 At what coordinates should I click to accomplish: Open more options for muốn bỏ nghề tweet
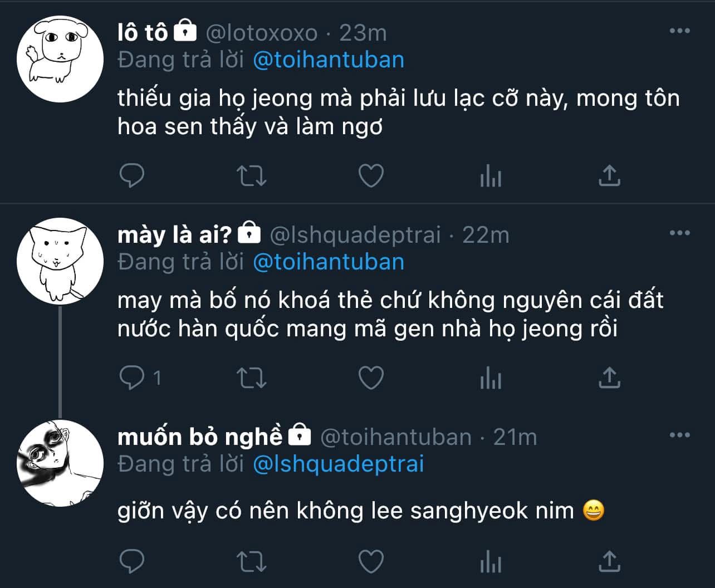click(679, 435)
